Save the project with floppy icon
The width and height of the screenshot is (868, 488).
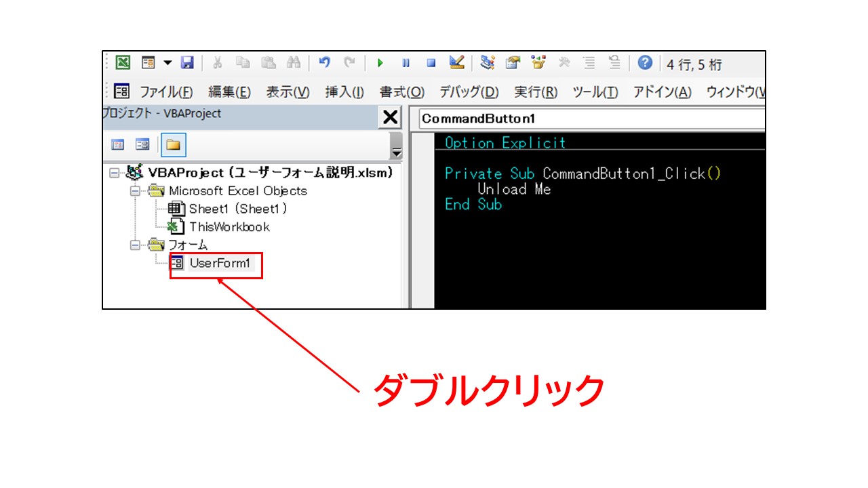pyautogui.click(x=187, y=63)
